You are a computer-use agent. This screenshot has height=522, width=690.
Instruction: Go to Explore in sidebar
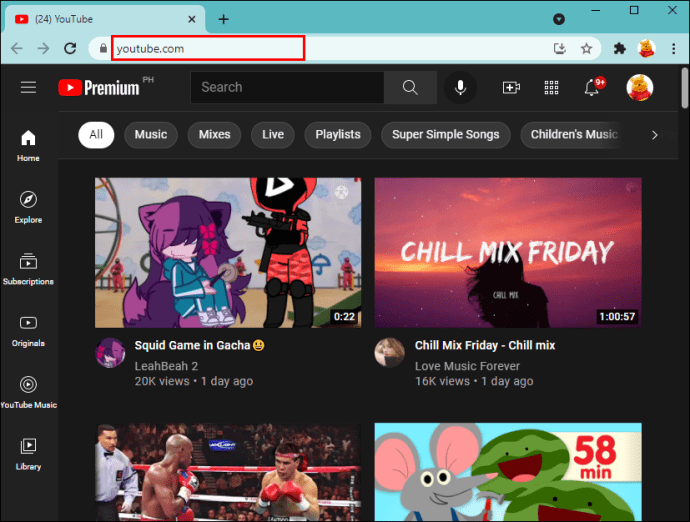28,207
